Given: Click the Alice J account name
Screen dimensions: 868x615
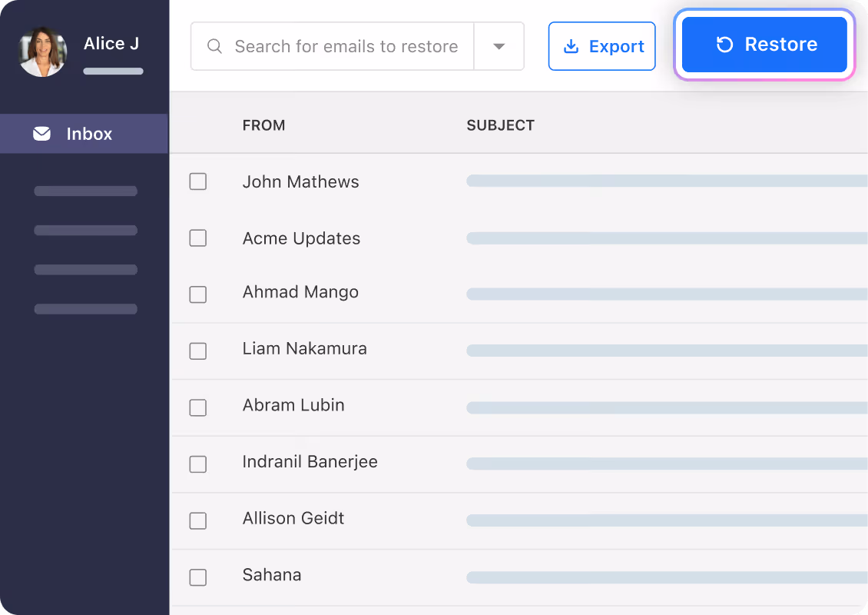Looking at the screenshot, I should pos(111,43).
